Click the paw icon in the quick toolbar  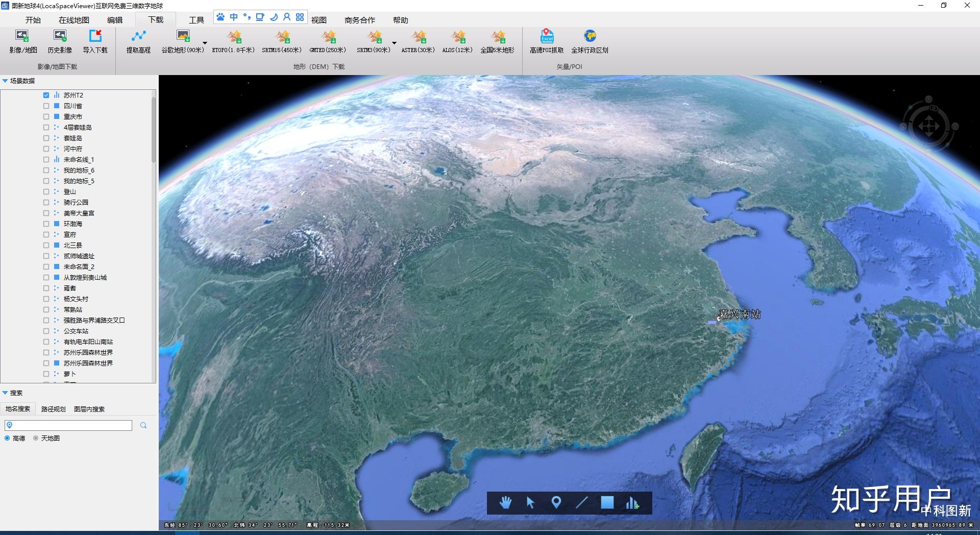(x=220, y=17)
